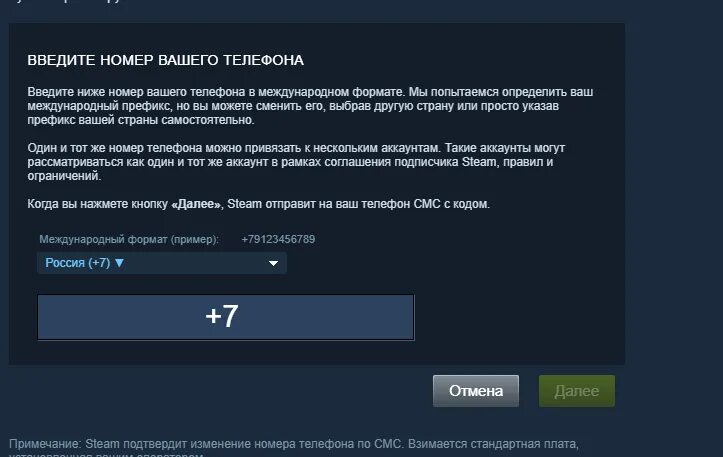Click the Международный формат (пример) label
This screenshot has height=457, width=723.
click(x=129, y=239)
